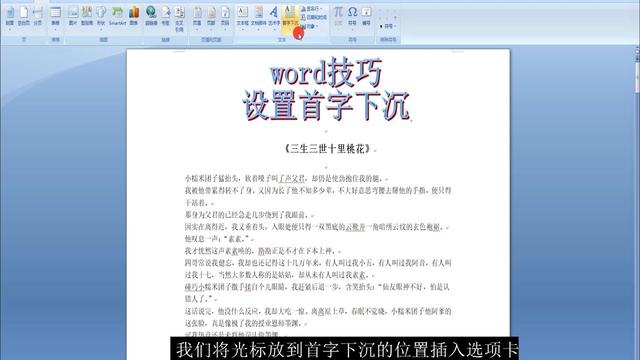Open the Footer dropdown
The width and height of the screenshot is (640, 360).
[211, 18]
